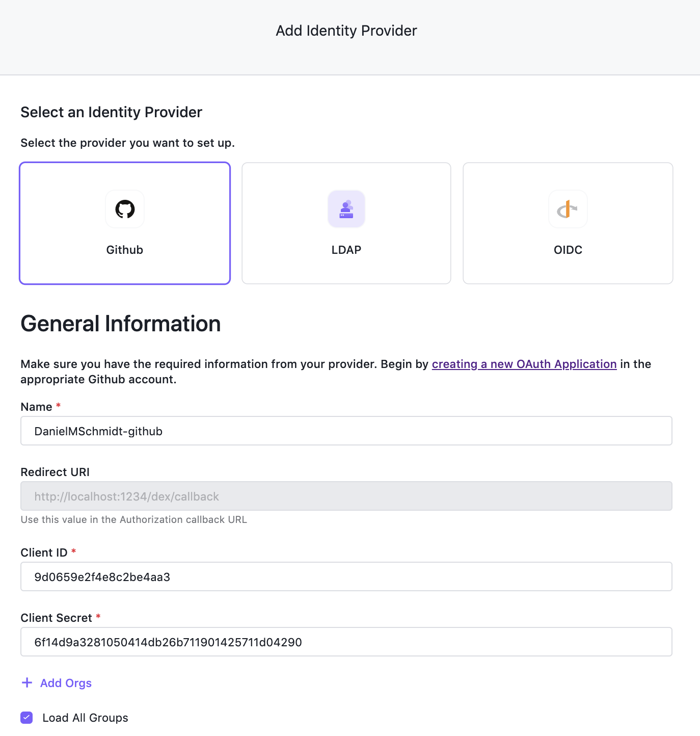This screenshot has height=736, width=700.
Task: Click the General Information heading
Action: click(x=121, y=324)
